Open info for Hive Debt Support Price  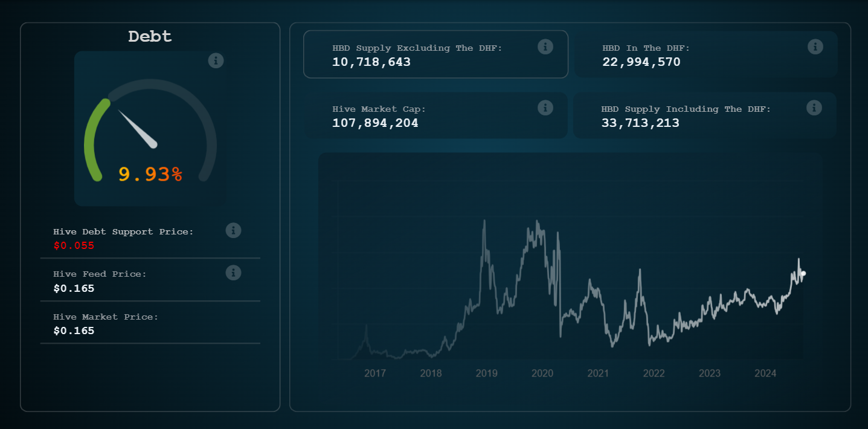pos(233,230)
